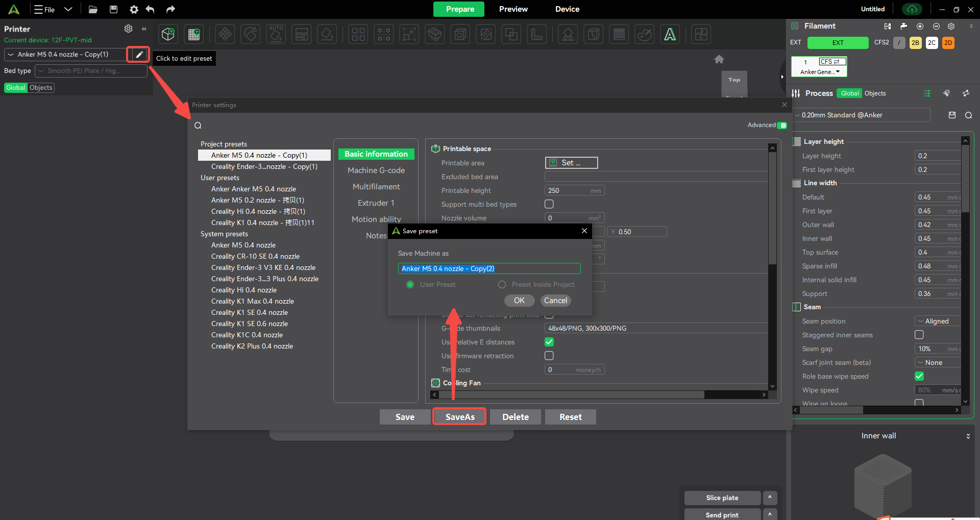Click the Support painting icon
The image size is (980, 520).
tap(568, 34)
